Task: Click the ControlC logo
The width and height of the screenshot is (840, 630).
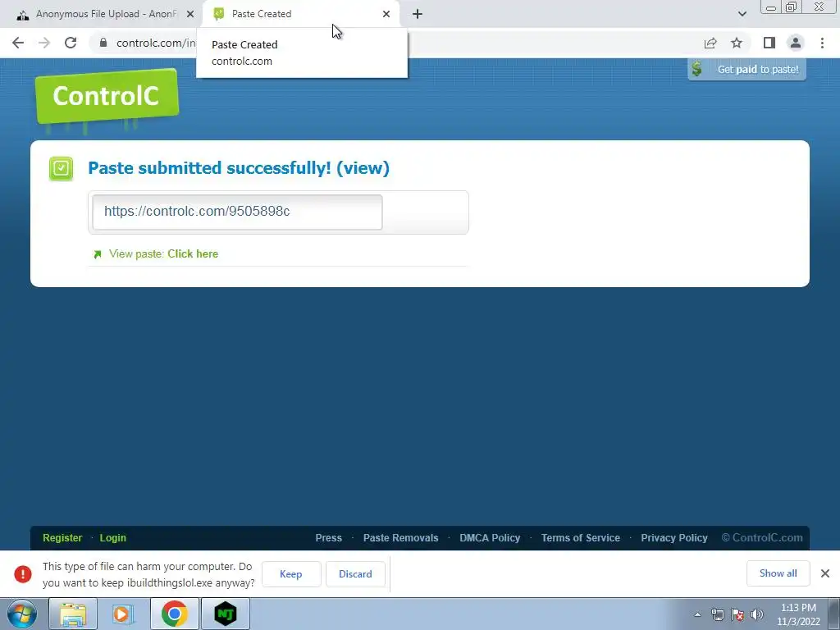Action: (107, 97)
